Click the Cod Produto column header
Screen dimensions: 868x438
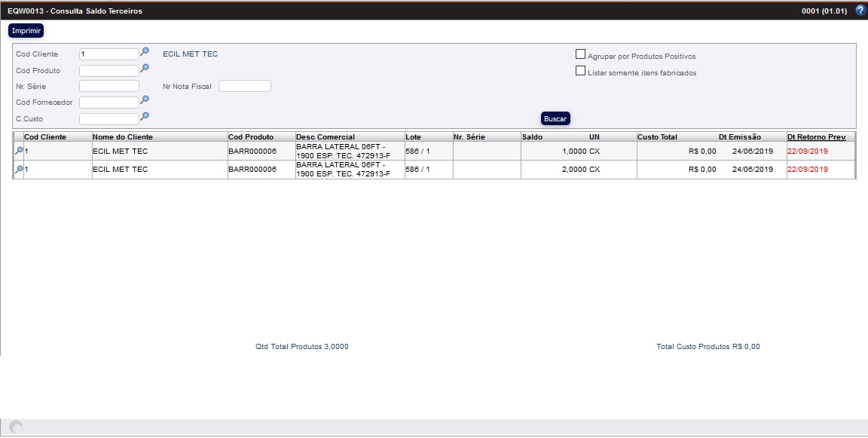[251, 137]
